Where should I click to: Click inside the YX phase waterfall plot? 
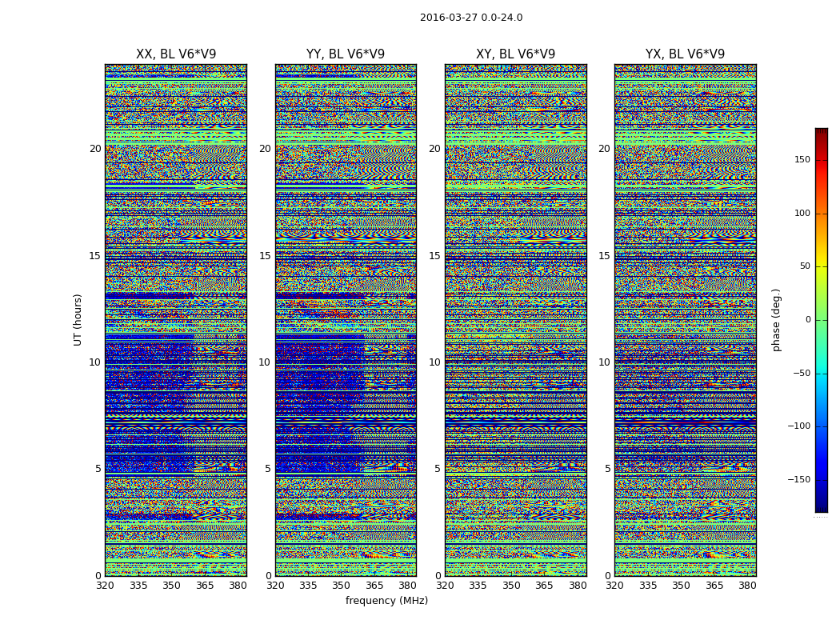[685, 320]
